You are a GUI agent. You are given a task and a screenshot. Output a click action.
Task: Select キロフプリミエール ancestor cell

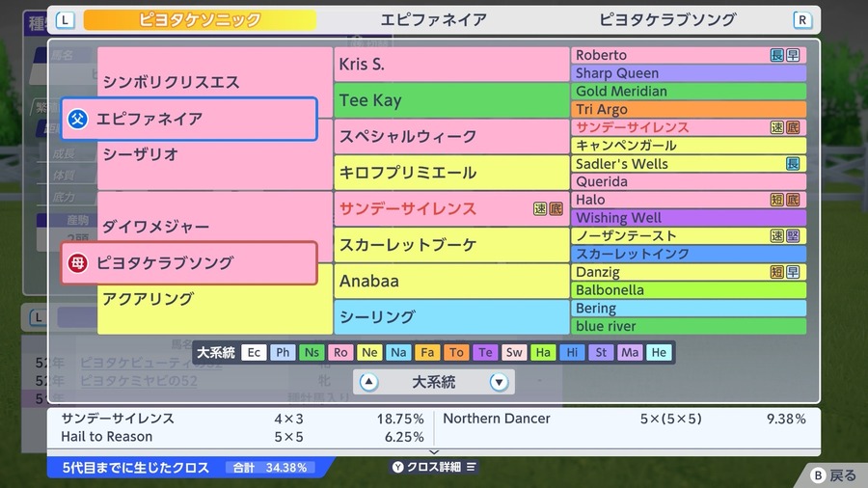(x=451, y=173)
